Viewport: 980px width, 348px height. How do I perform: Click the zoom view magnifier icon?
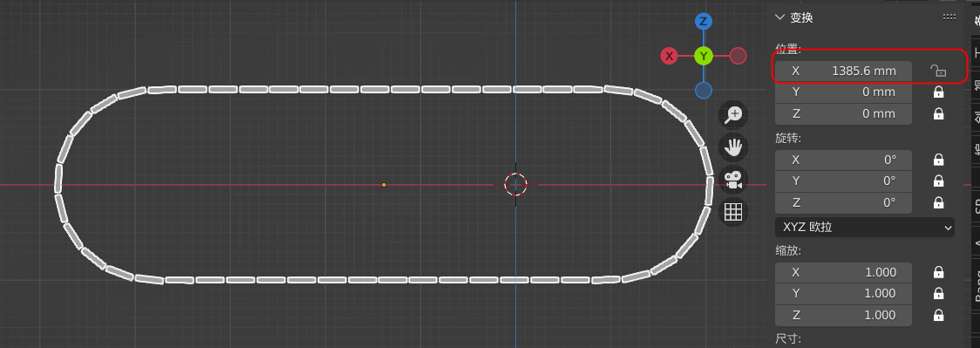coord(732,114)
